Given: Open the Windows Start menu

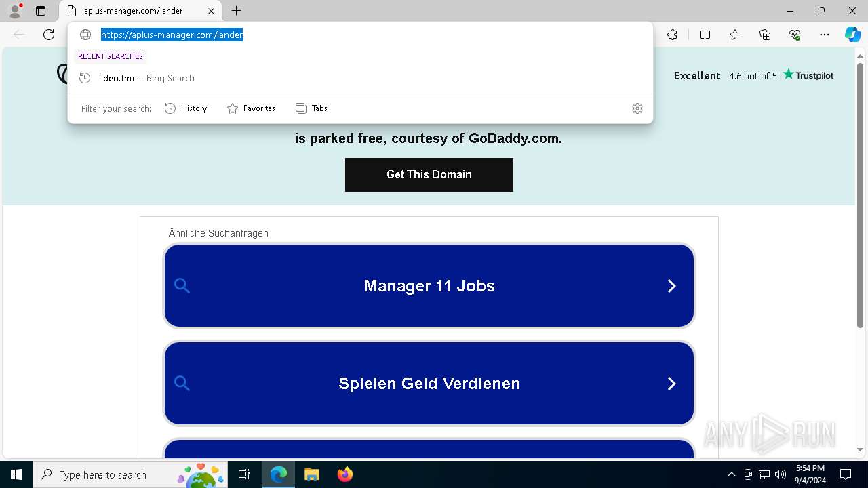Looking at the screenshot, I should click(16, 474).
